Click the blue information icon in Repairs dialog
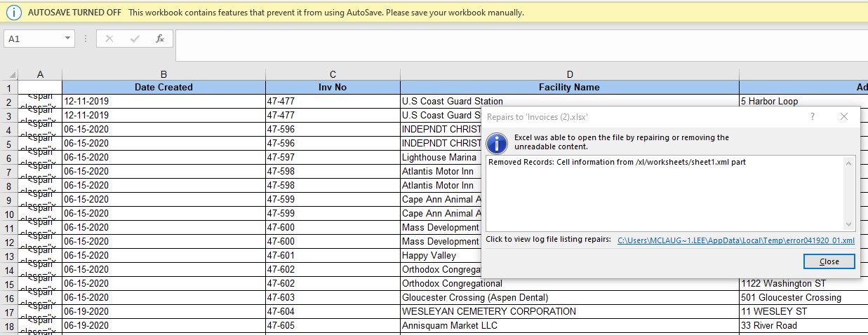 pos(497,144)
